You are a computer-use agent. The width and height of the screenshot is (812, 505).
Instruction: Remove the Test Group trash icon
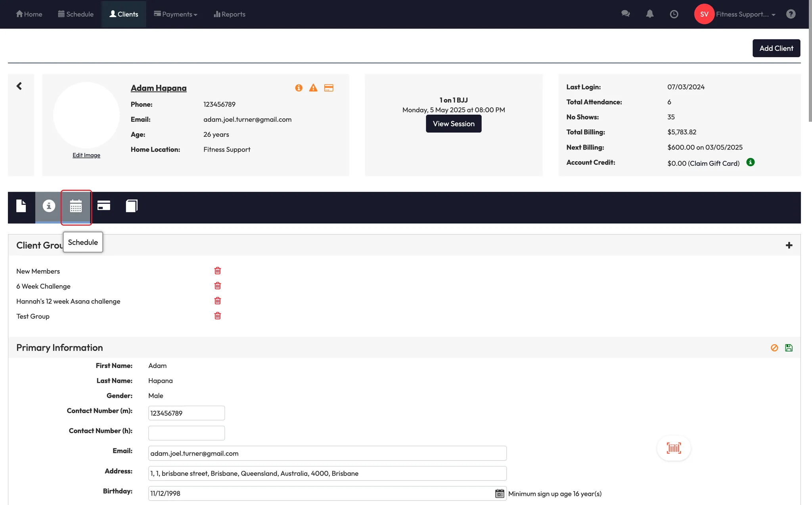[218, 316]
